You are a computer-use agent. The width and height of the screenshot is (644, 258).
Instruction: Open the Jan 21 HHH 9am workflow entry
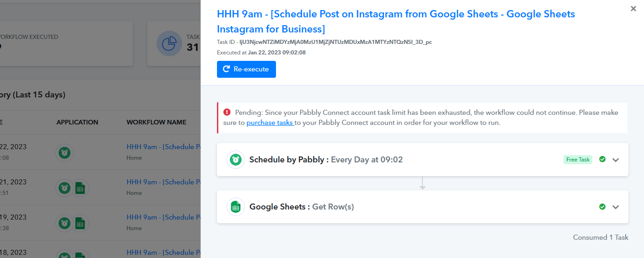point(163,182)
